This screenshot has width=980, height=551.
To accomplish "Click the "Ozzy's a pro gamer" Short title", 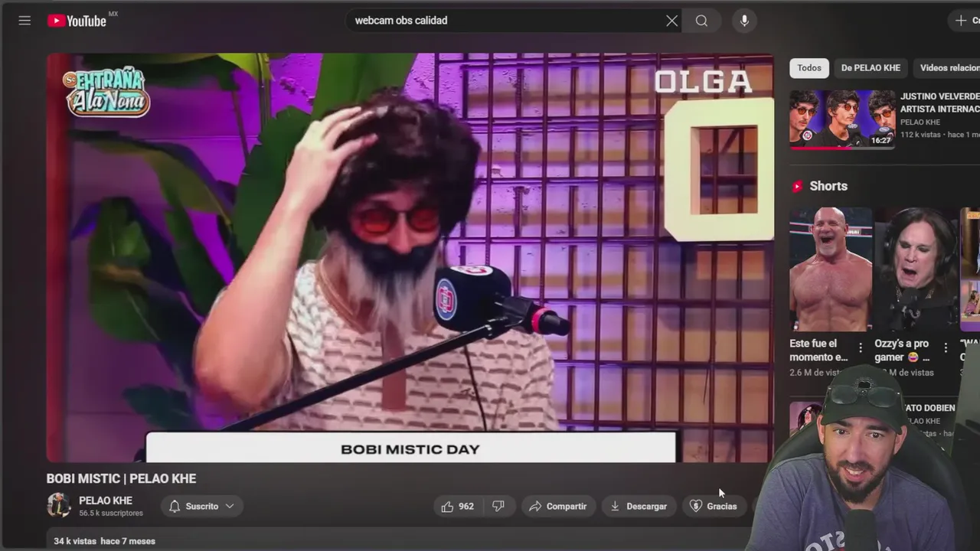I will pyautogui.click(x=902, y=350).
